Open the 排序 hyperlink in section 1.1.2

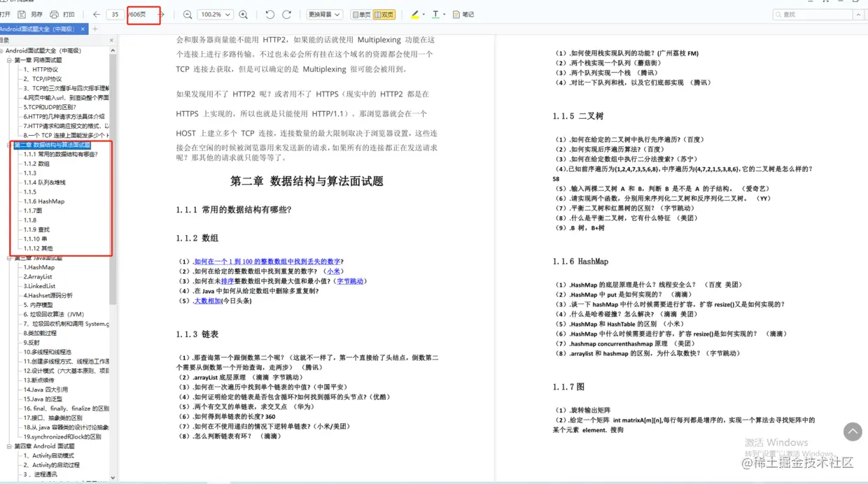pos(227,281)
